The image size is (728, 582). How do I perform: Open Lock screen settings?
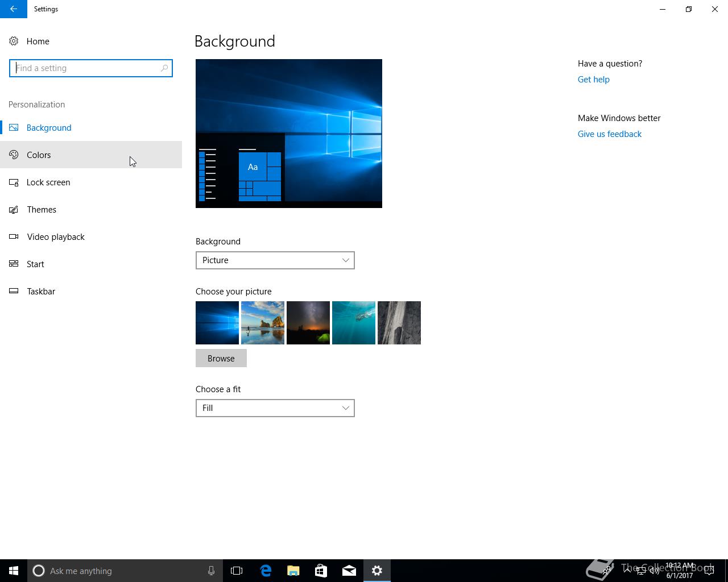click(48, 182)
